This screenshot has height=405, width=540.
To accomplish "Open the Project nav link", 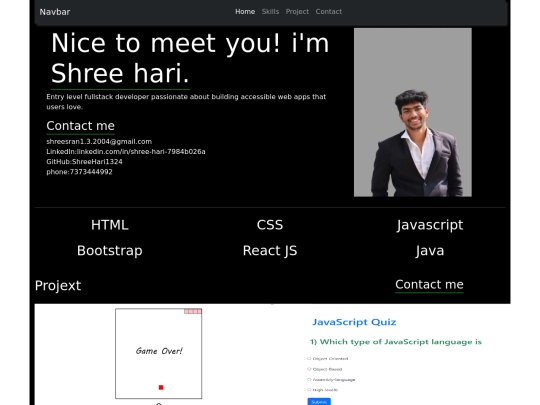I will 297,12.
